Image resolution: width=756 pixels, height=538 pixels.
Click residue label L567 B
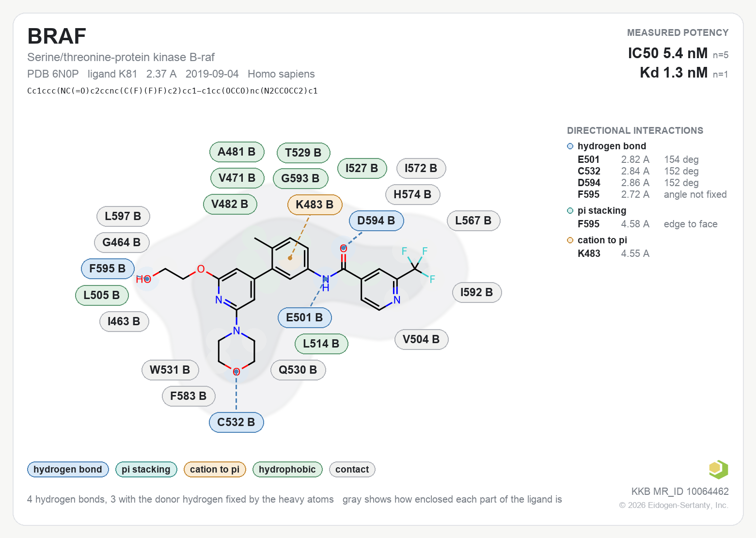[473, 221]
